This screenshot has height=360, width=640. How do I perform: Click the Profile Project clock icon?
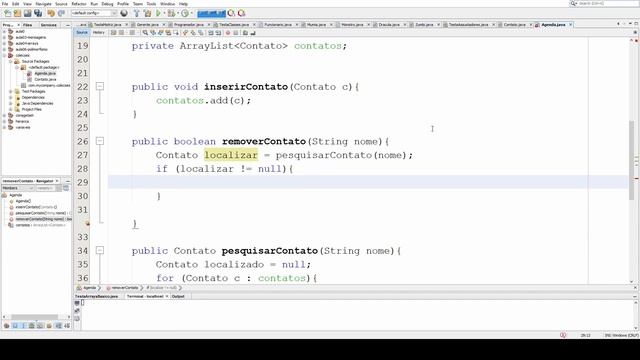(x=185, y=13)
